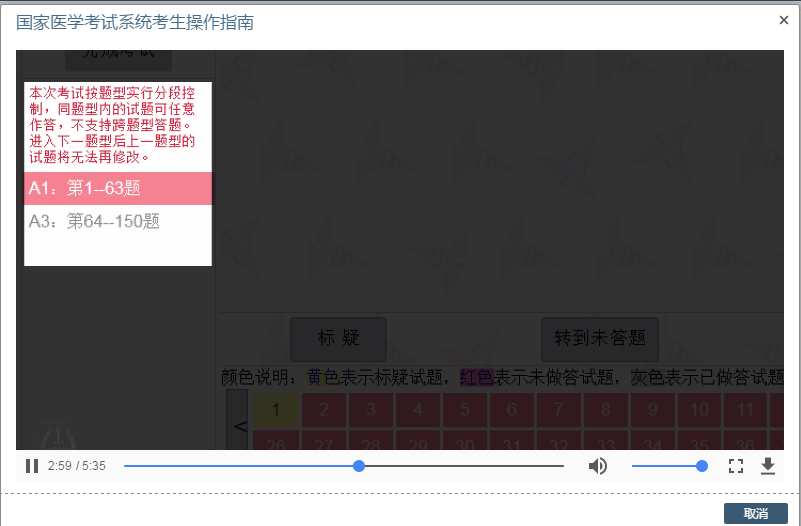This screenshot has width=801, height=526.
Task: Select section A1: 第1–63题
Action: click(118, 188)
